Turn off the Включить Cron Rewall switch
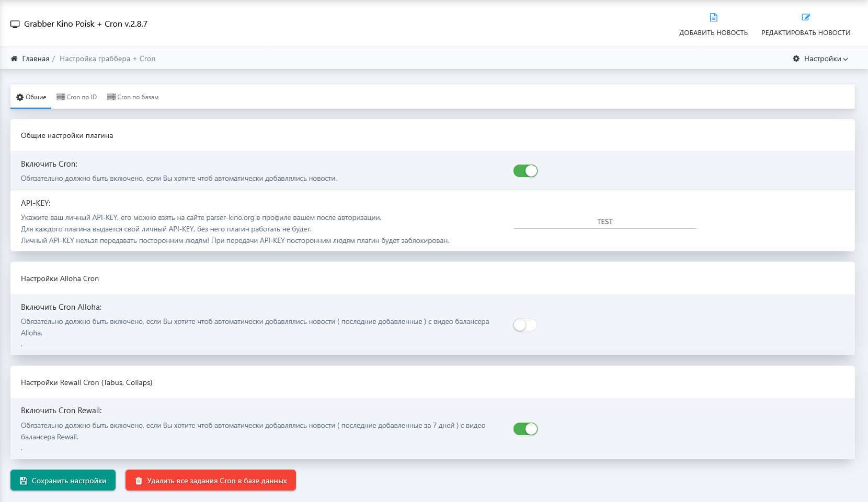Screen dimensions: 868x502 (x=526, y=429)
